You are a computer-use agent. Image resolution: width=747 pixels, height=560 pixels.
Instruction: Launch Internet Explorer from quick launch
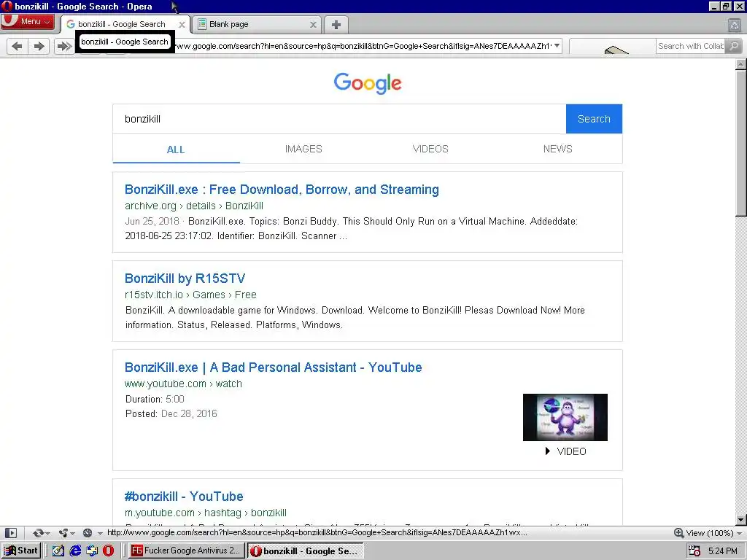click(x=75, y=551)
